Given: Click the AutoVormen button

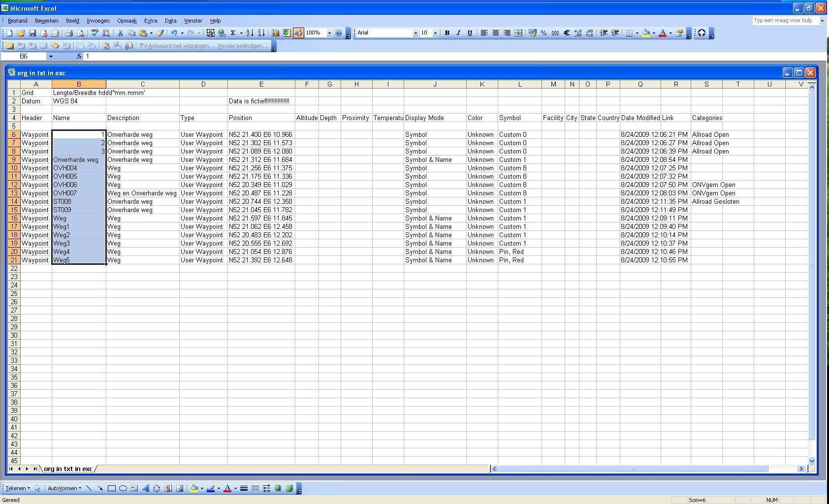Looking at the screenshot, I should pyautogui.click(x=64, y=488).
